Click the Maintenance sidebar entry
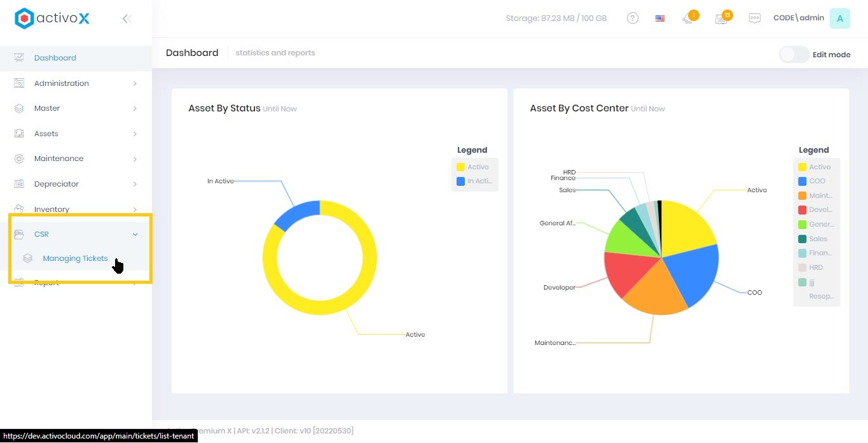Image resolution: width=868 pixels, height=443 pixels. click(x=59, y=158)
